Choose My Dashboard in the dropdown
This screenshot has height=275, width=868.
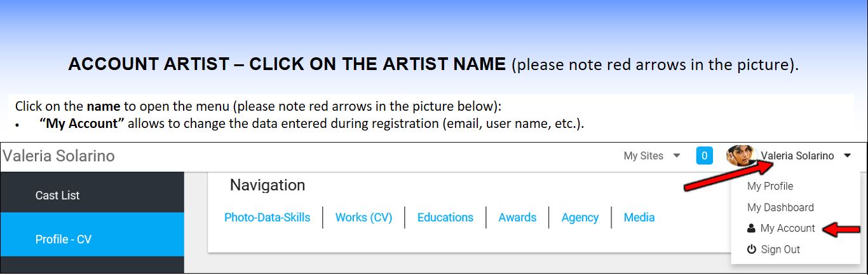[780, 208]
